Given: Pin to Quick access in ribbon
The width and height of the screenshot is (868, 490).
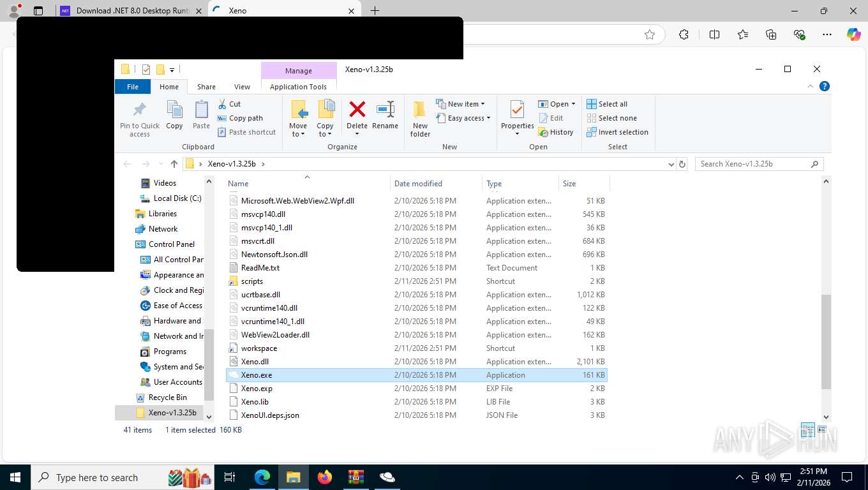Looking at the screenshot, I should pos(140,119).
